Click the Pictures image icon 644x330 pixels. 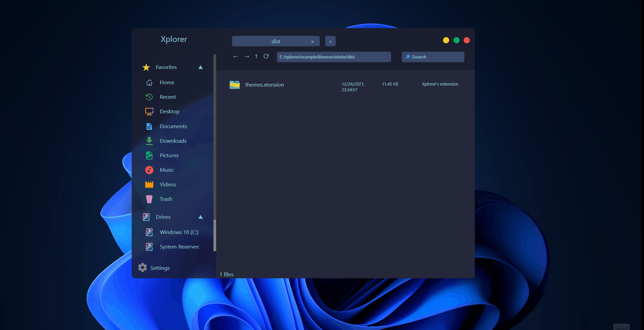coord(149,156)
